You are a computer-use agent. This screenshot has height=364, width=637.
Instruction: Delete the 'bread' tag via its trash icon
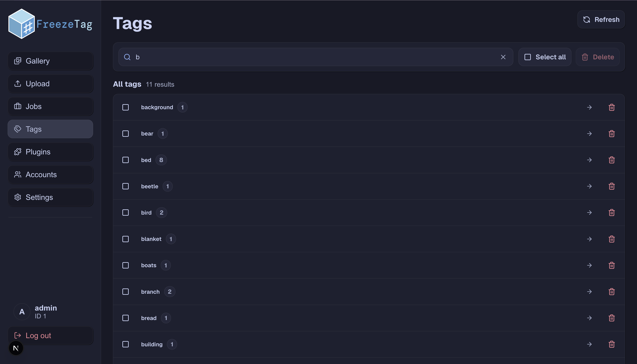612,318
